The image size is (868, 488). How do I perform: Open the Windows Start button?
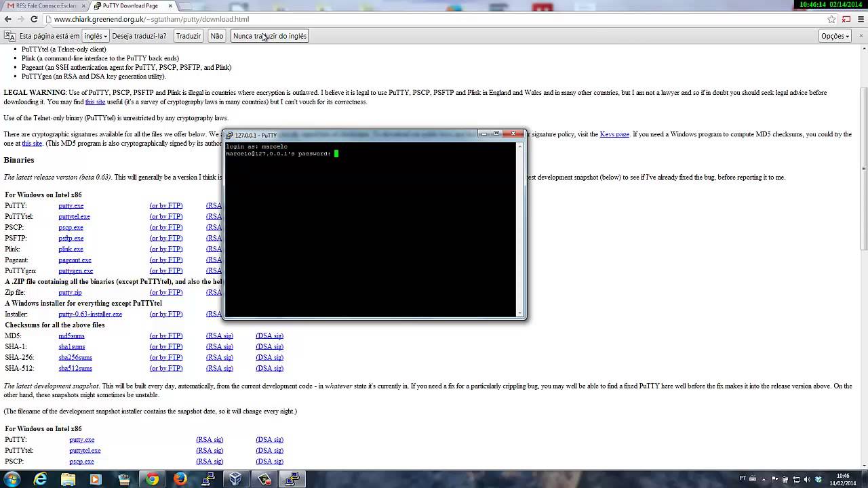point(12,479)
